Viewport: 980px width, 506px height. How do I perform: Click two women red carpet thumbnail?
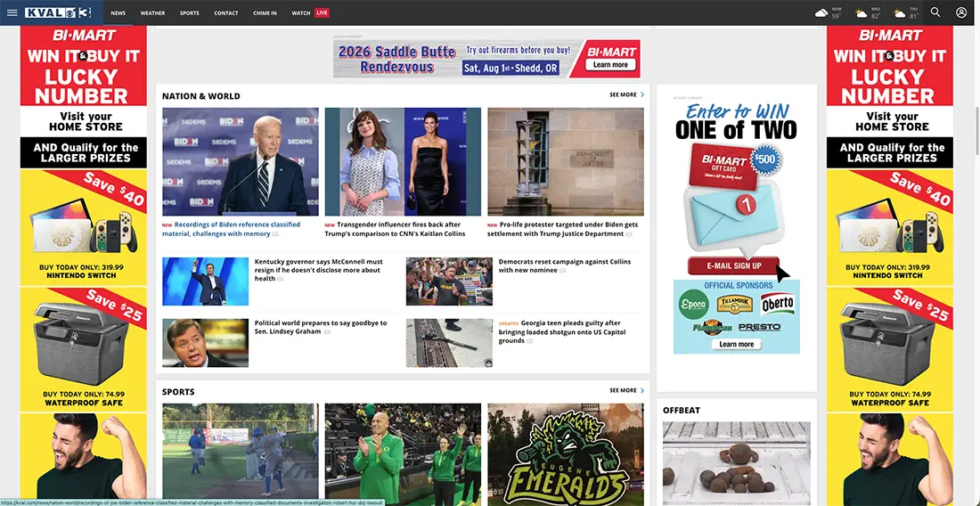click(x=403, y=162)
